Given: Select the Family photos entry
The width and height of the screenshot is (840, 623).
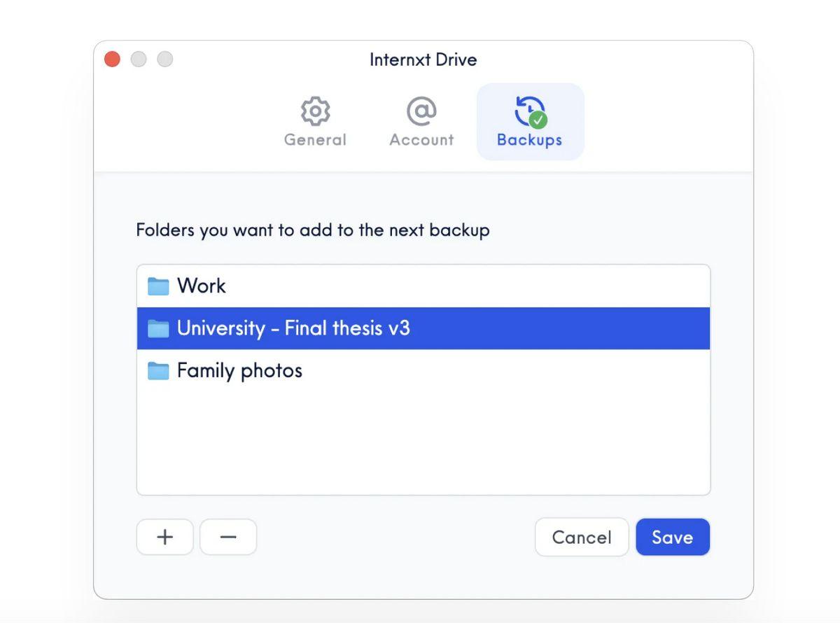Looking at the screenshot, I should 423,370.
